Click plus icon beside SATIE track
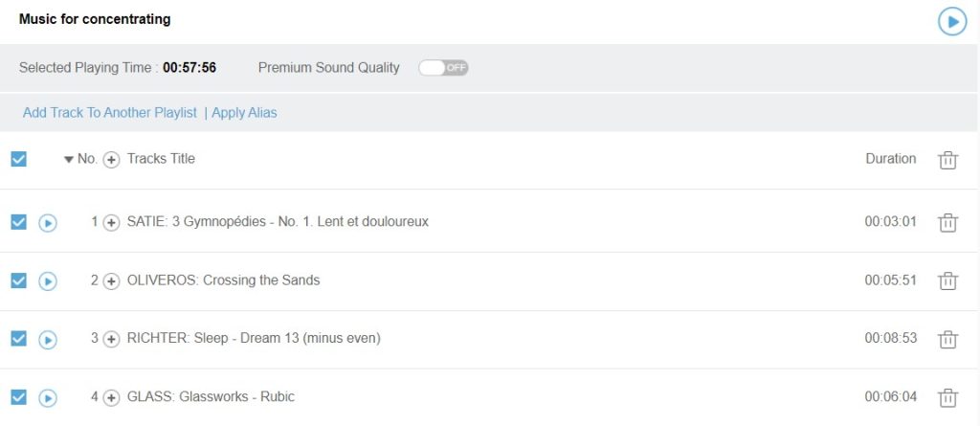 111,222
